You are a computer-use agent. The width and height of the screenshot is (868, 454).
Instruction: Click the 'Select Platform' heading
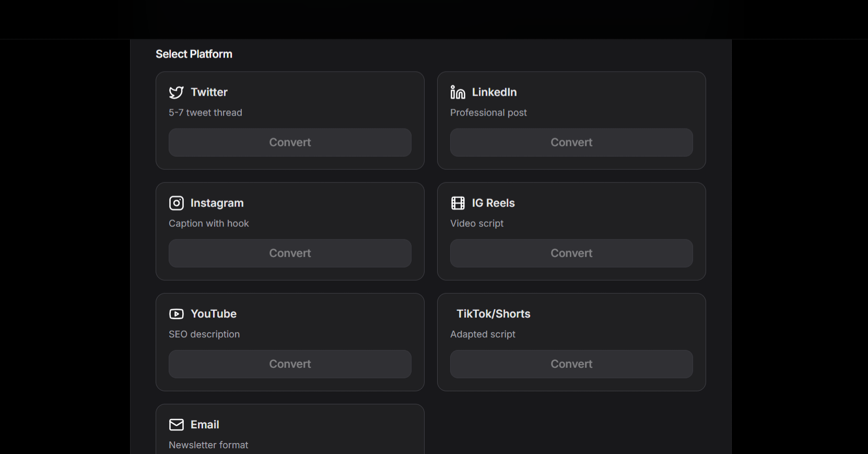194,54
